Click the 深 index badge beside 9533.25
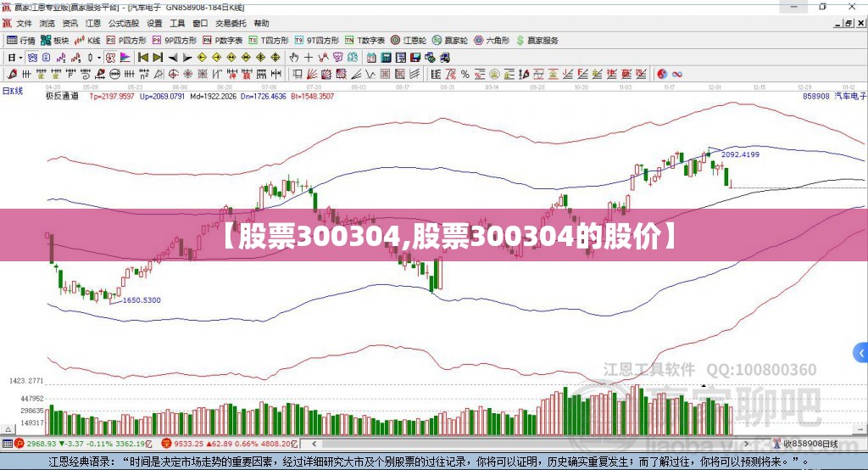Image resolution: width=868 pixels, height=470 pixels. pyautogui.click(x=166, y=444)
